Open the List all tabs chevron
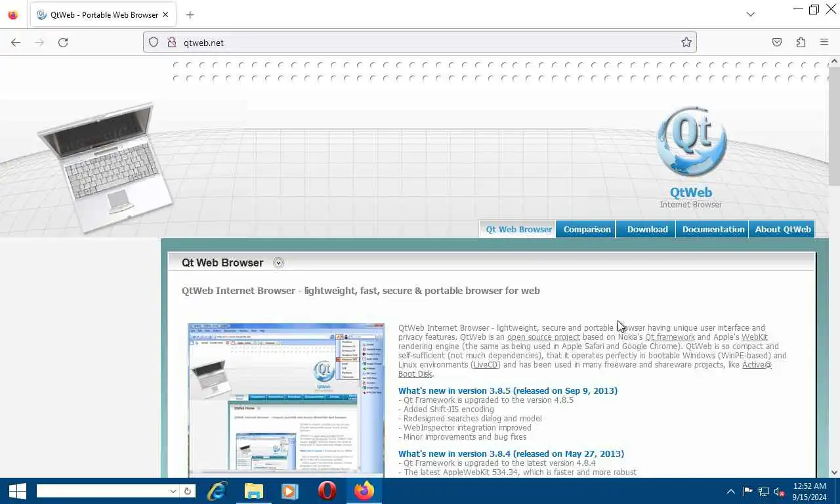 [751, 14]
